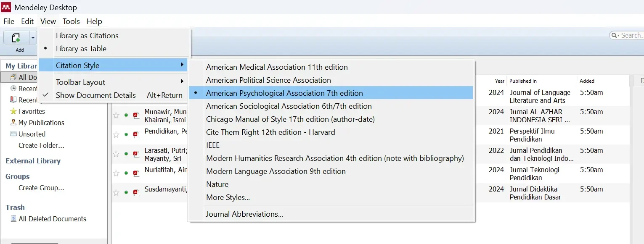This screenshot has height=244, width=644.
Task: Star the Munawir document as favorite
Action: 116,115
